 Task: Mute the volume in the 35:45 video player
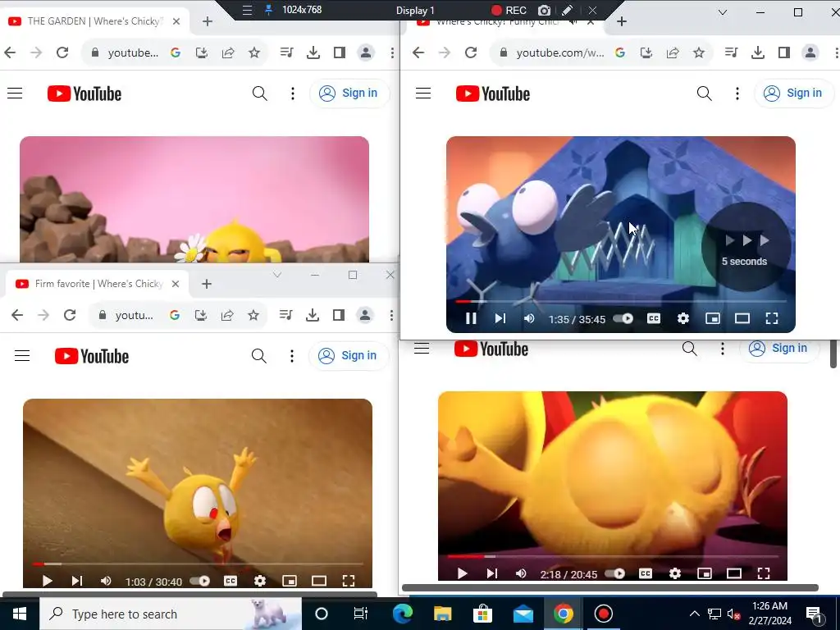tap(529, 319)
